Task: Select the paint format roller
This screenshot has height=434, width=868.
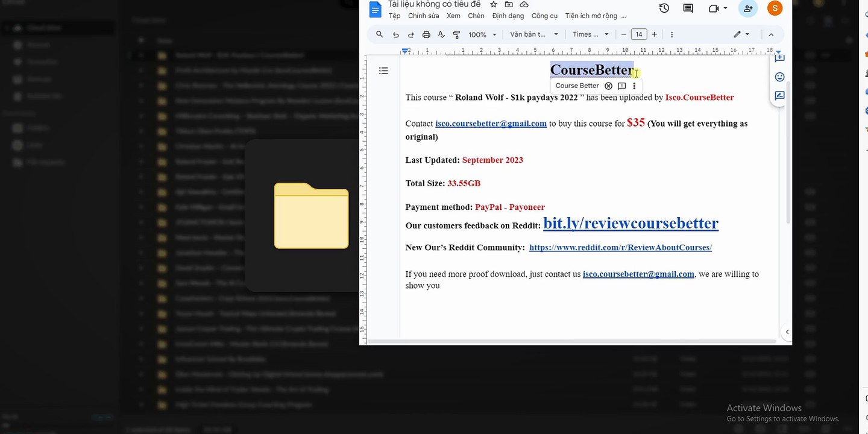Action: click(x=456, y=34)
